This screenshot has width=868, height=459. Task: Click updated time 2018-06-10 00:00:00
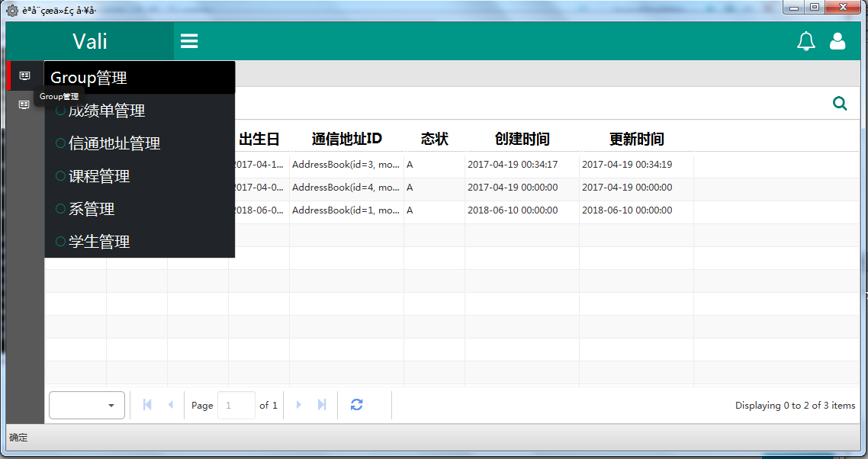click(627, 210)
